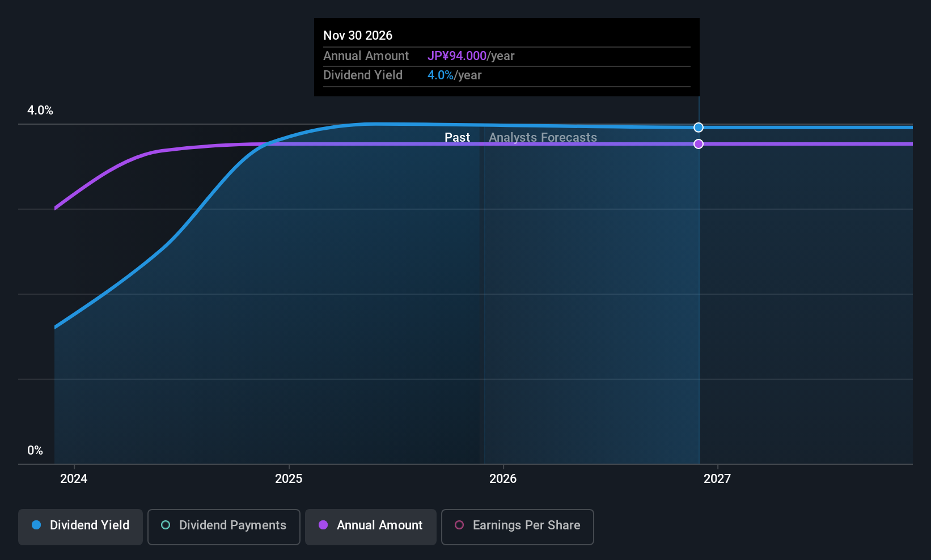The height and width of the screenshot is (560, 931).
Task: Click the 4.0%/year tooltip value
Action: (454, 75)
